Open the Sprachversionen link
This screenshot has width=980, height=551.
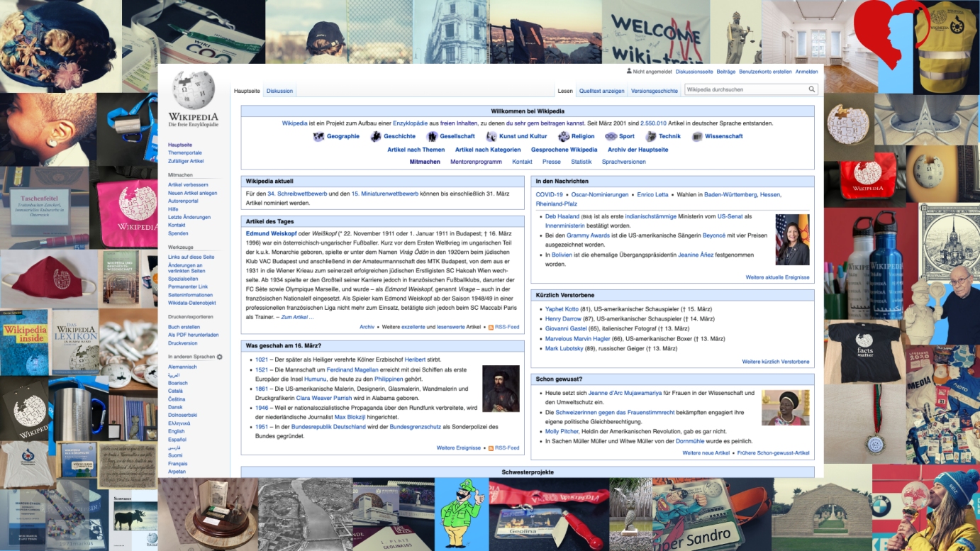[624, 162]
